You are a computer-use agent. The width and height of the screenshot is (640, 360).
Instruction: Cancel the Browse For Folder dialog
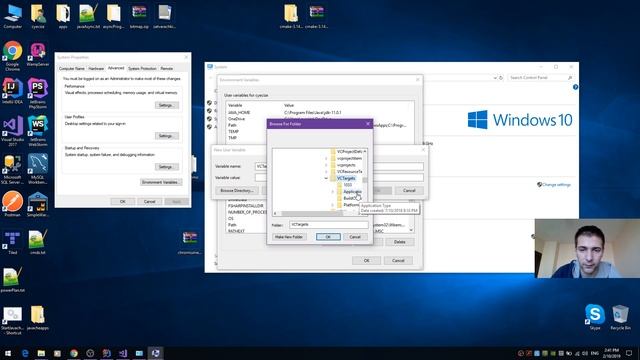(x=355, y=237)
